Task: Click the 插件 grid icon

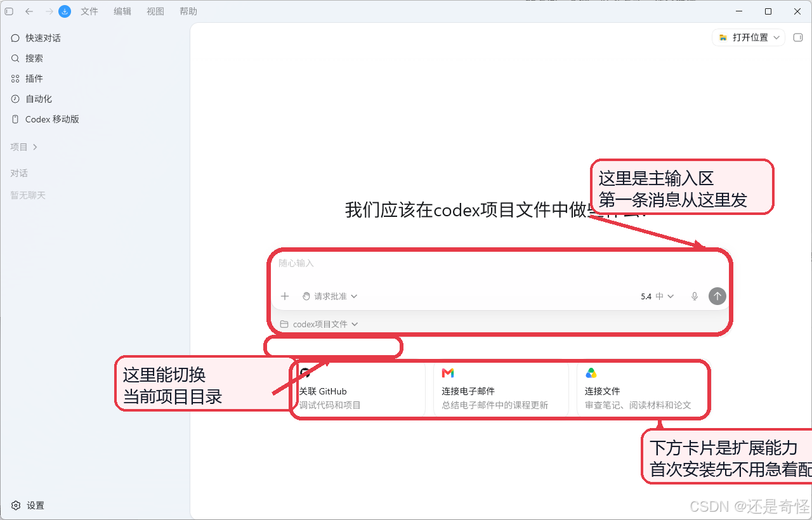Action: [15, 79]
